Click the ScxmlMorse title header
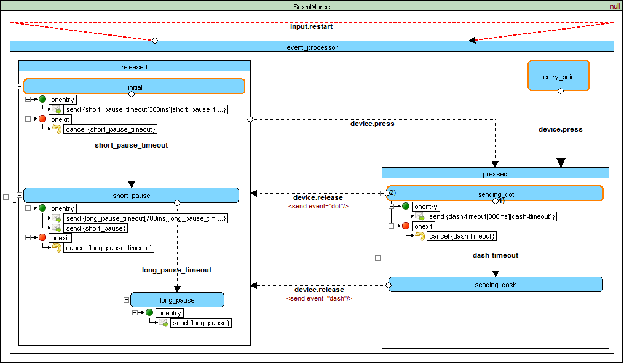This screenshot has height=364, width=624. point(311,6)
